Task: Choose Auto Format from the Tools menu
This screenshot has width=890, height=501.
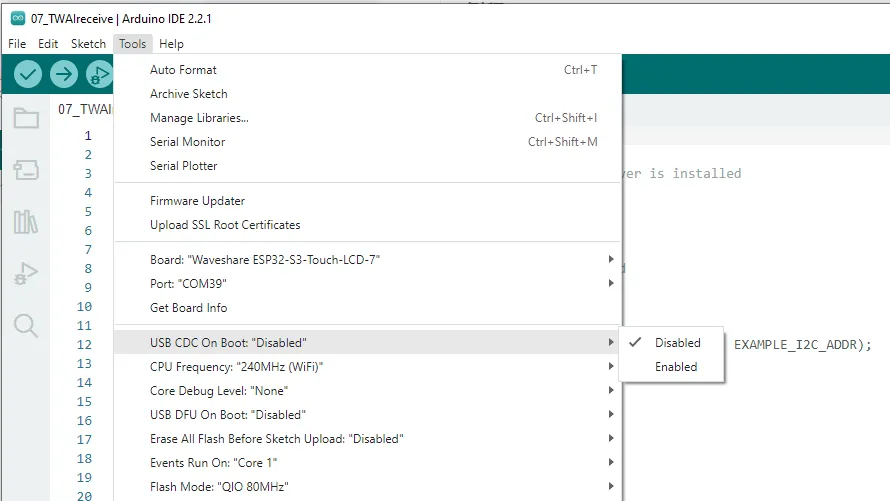Action: click(x=183, y=70)
